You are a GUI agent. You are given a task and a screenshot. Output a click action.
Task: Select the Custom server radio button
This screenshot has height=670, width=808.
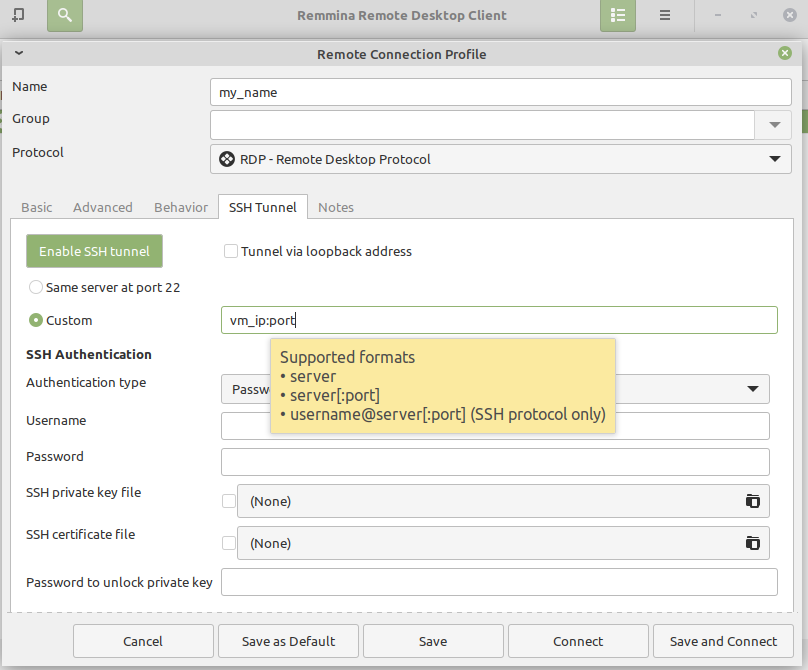point(36,320)
